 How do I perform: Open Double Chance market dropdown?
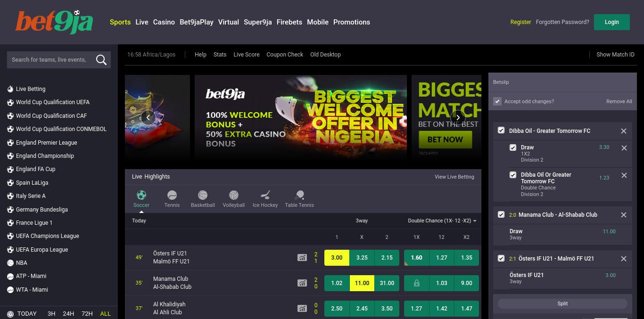[442, 221]
